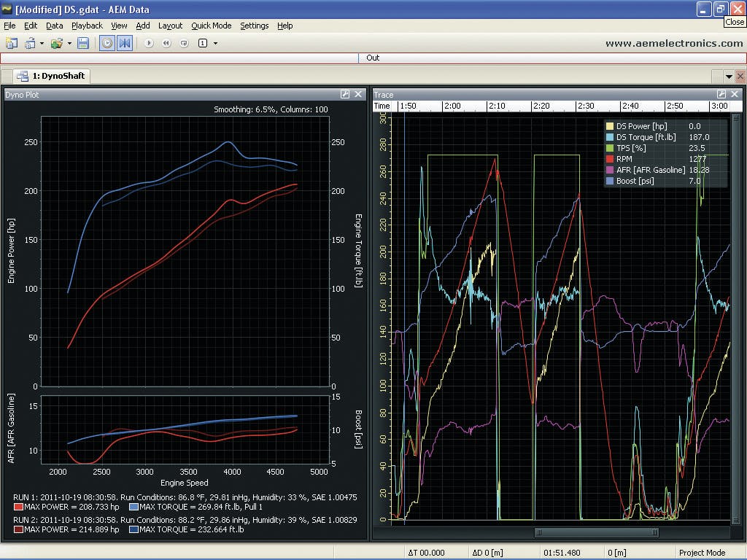Toggle the blue sync cursor toolbar button
Image resolution: width=747 pixels, height=560 pixels.
click(x=125, y=44)
